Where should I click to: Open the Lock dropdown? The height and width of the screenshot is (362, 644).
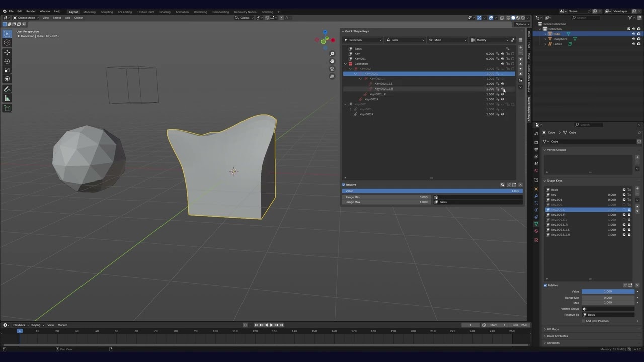pyautogui.click(x=406, y=40)
